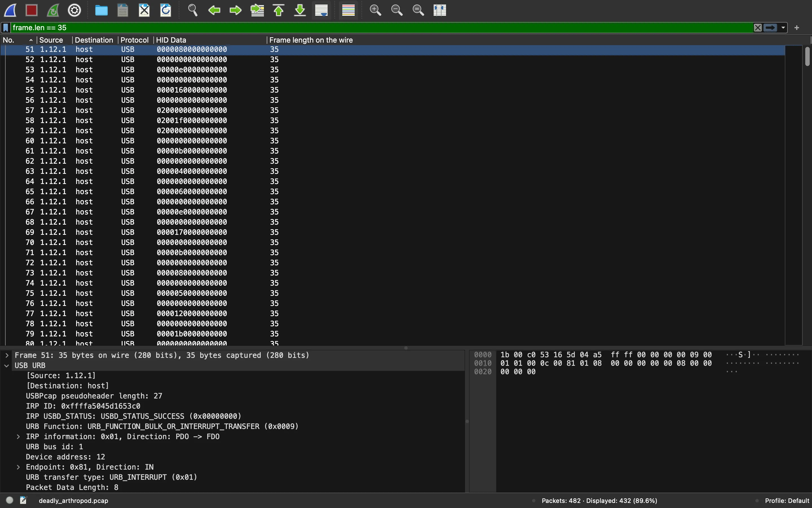Select packet 77 with data 0000120000000000
Viewport: 812px width, 508px height.
tap(392, 314)
